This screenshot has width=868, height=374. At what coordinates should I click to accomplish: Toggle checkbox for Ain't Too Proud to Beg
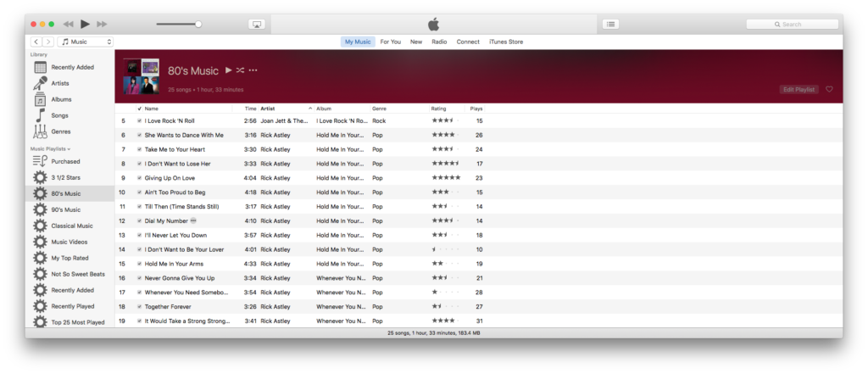pos(140,193)
